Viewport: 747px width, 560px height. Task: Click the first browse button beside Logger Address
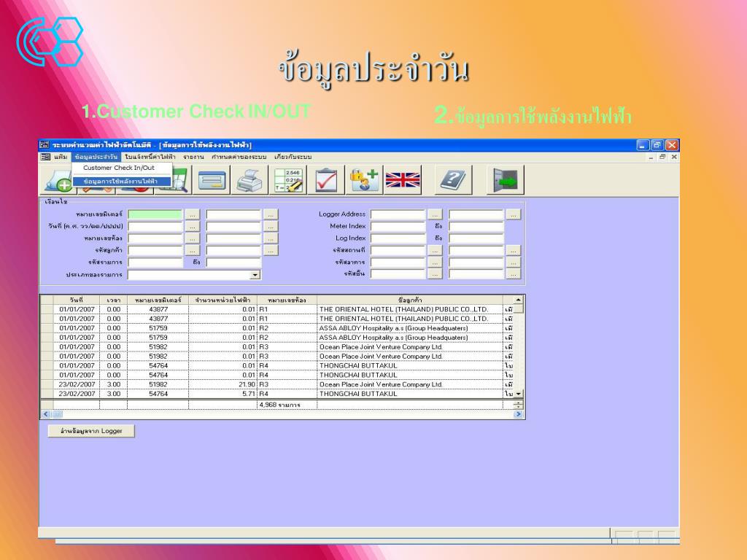click(x=435, y=215)
